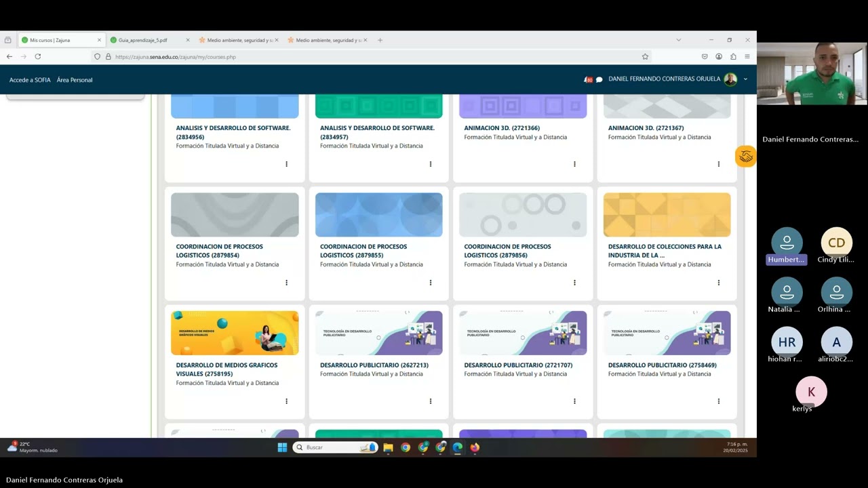Open three-dot menu for ANIMACION 3D (2721367)
The height and width of the screenshot is (488, 868).
[x=719, y=164]
